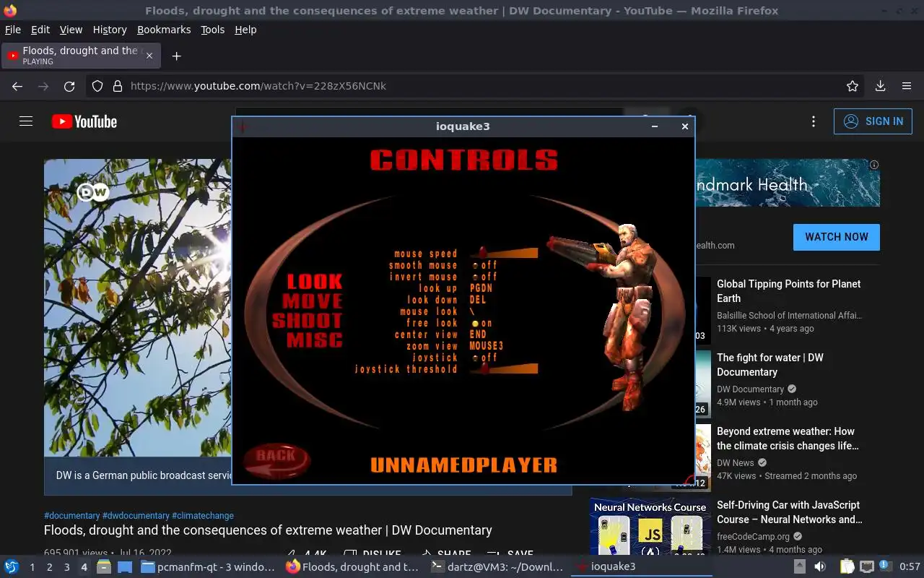This screenshot has height=578, width=924.
Task: Go back in Firefox navigation
Action: (17, 86)
